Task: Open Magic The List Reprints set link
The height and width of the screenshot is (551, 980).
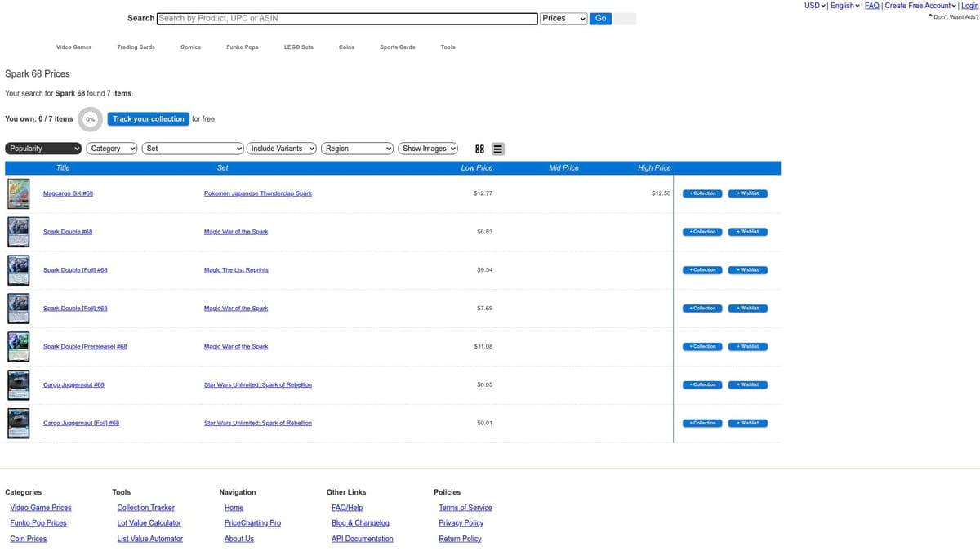Action: 236,269
